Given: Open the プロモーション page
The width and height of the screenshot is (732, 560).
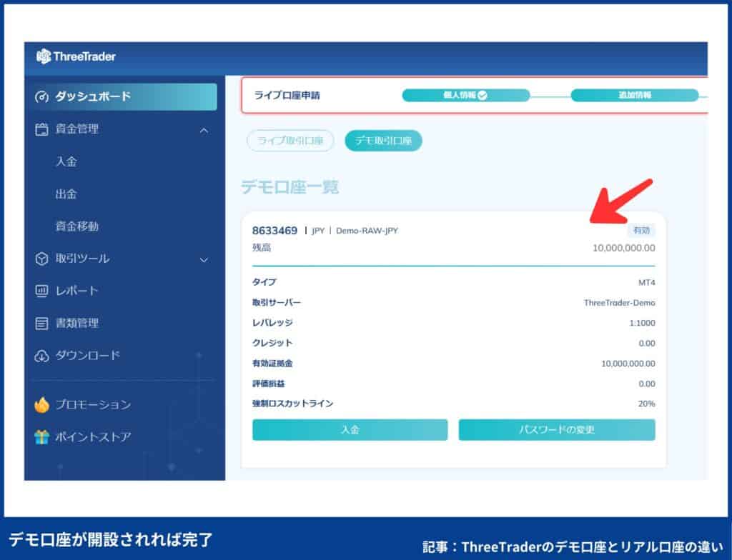Looking at the screenshot, I should tap(94, 404).
